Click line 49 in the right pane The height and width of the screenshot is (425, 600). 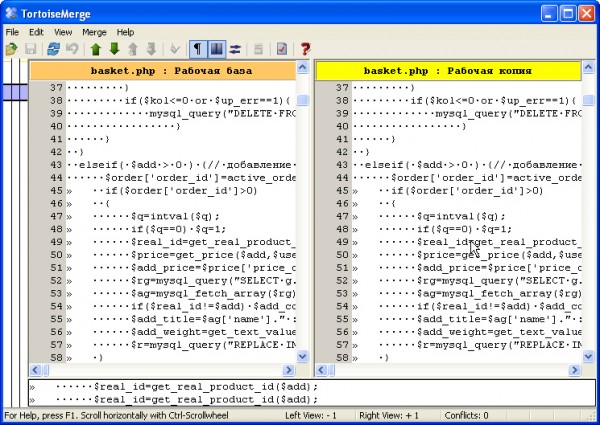coord(480,242)
